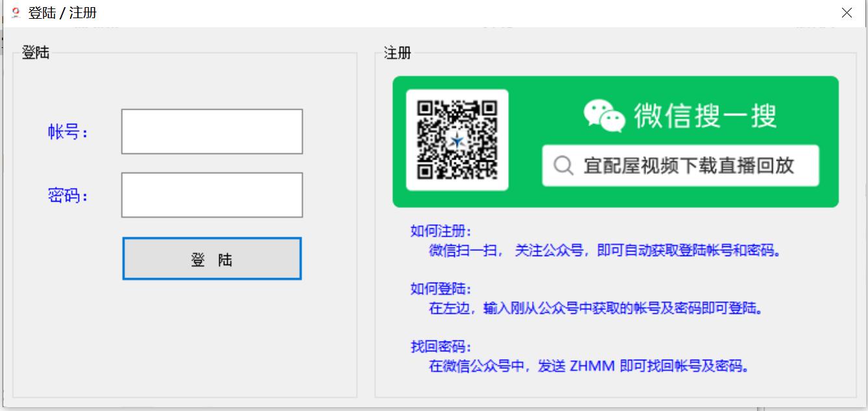The height and width of the screenshot is (411, 868).
Task: Click the 在左边，输入刚从公众号 instruction line
Action: coord(595,308)
